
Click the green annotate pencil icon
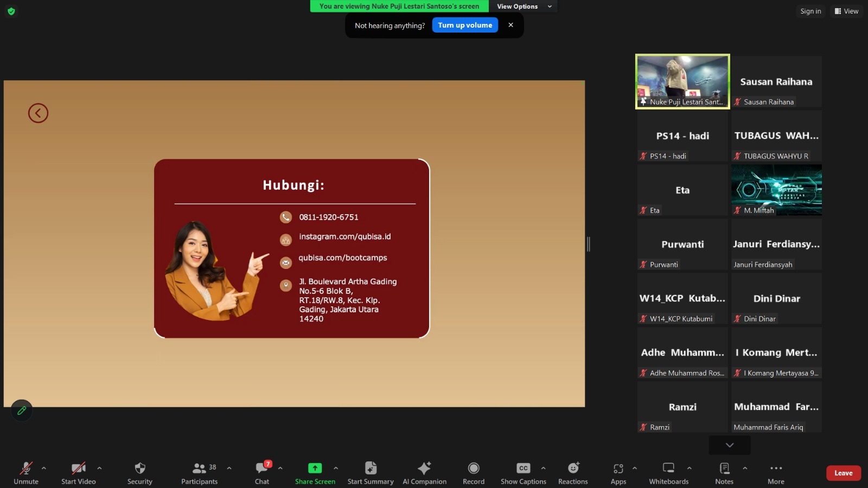pyautogui.click(x=22, y=410)
